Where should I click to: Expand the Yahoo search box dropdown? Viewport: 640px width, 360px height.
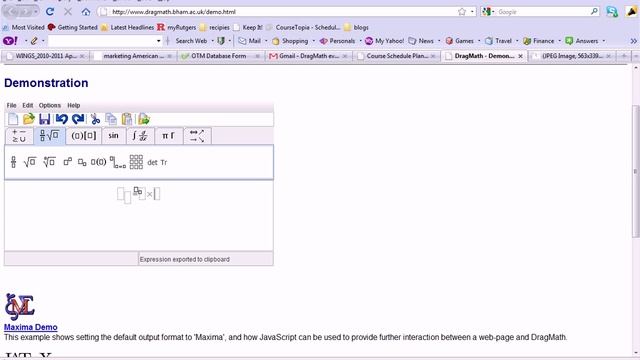point(158,41)
